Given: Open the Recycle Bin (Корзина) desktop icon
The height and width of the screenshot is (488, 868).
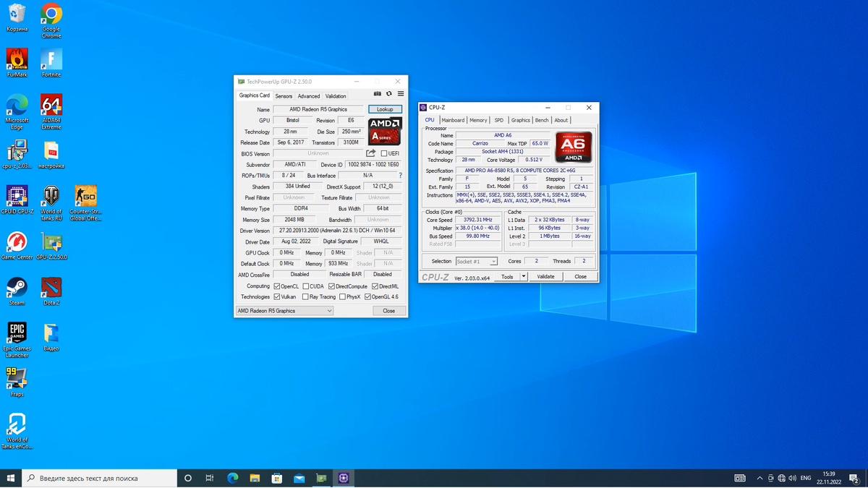Looking at the screenshot, I should 17,18.
